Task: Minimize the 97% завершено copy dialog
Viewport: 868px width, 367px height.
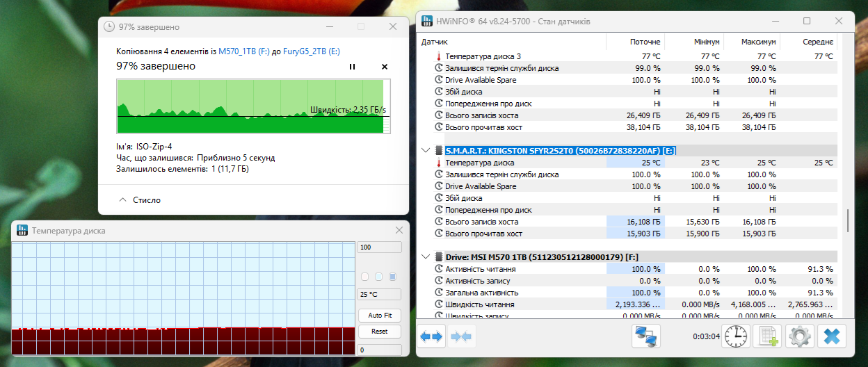Action: coord(329,26)
